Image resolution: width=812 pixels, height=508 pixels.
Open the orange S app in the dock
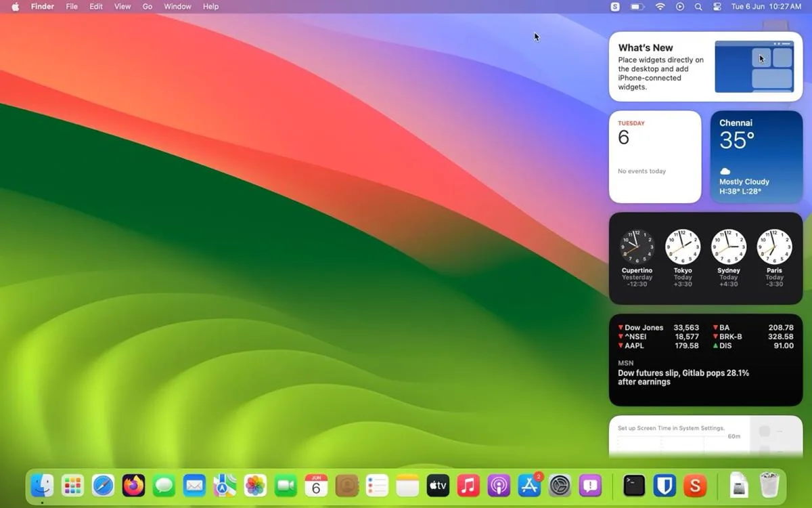pyautogui.click(x=695, y=486)
